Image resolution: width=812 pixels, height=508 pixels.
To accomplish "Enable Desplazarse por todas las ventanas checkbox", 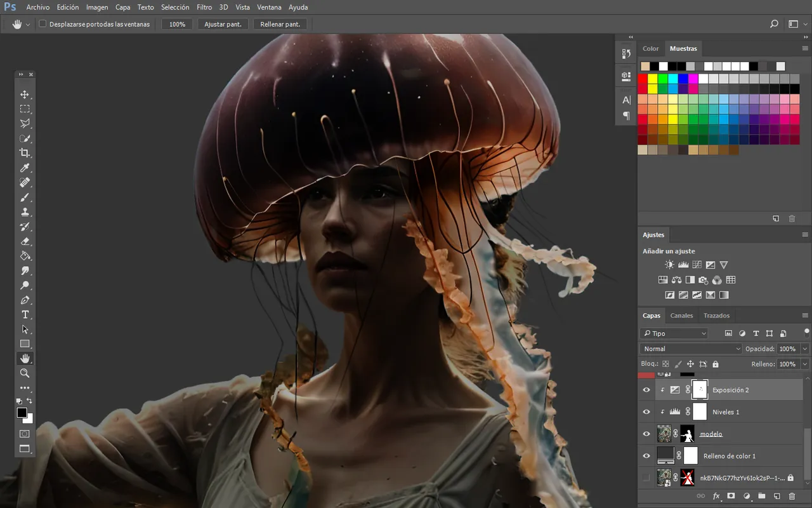I will (x=43, y=24).
